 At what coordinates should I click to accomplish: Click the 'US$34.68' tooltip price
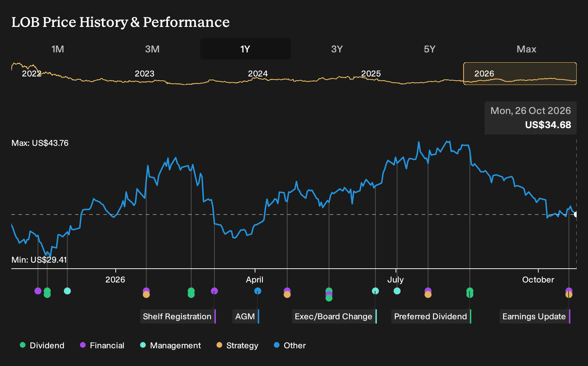tap(548, 125)
